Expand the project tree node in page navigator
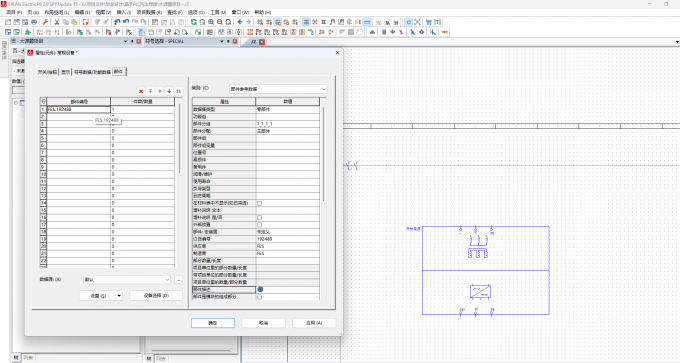The width and height of the screenshot is (680, 363). click(x=16, y=103)
